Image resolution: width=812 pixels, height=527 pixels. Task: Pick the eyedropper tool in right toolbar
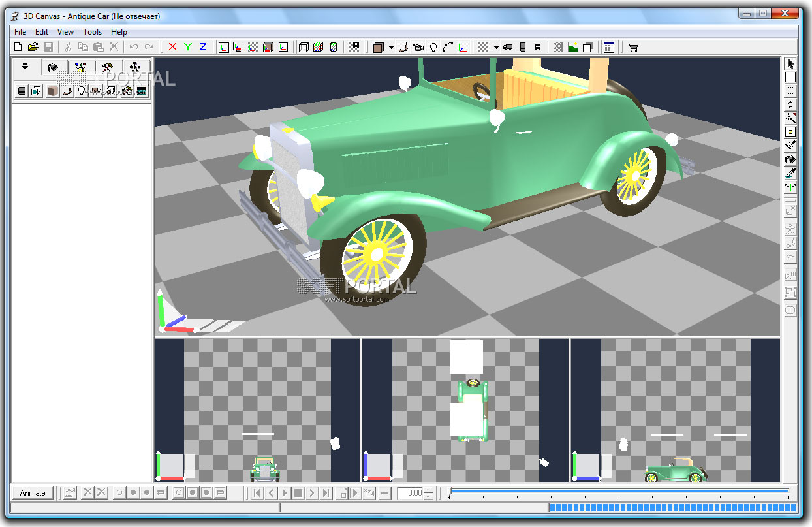point(790,173)
